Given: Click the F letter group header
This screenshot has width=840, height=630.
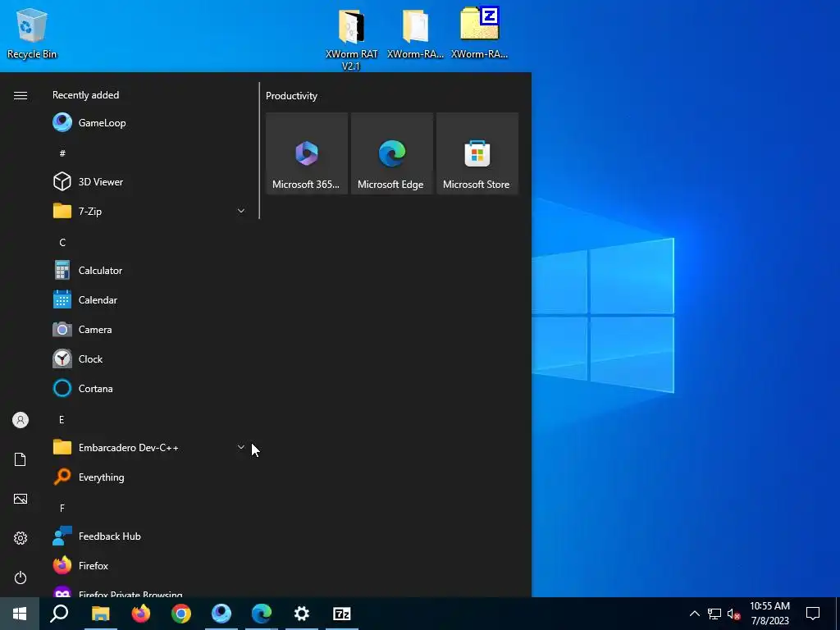Looking at the screenshot, I should (x=62, y=508).
